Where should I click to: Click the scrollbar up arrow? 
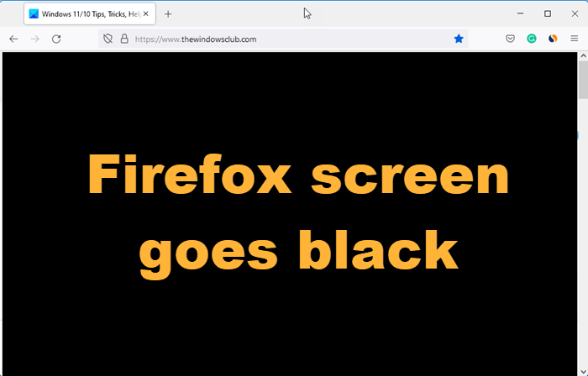coord(583,56)
